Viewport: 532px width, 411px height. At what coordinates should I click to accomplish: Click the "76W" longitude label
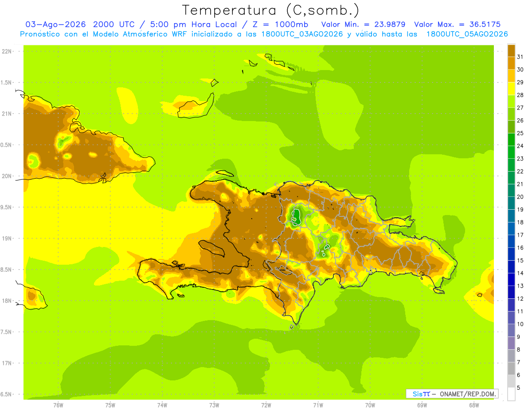click(58, 405)
